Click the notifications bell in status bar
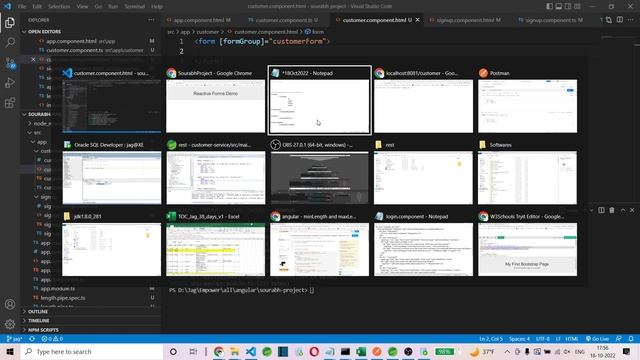 click(x=631, y=339)
